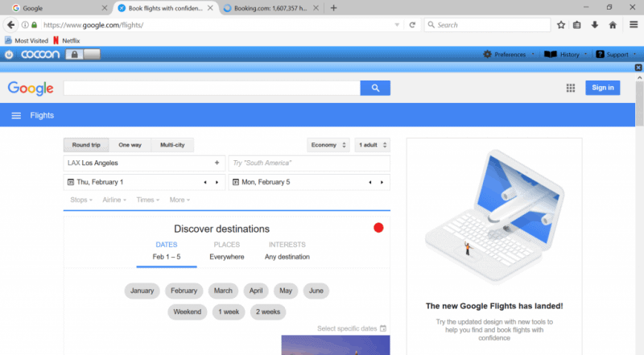644x355 pixels.
Task: Open the URL history dropdown arrow
Action: click(397, 25)
